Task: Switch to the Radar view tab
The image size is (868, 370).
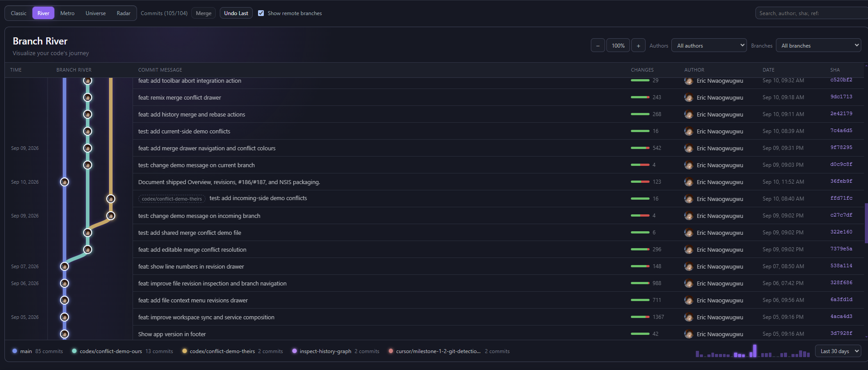Action: click(124, 13)
